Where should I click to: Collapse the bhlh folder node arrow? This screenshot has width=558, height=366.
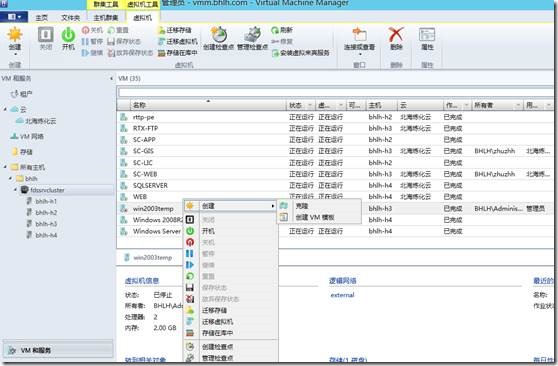coord(10,178)
